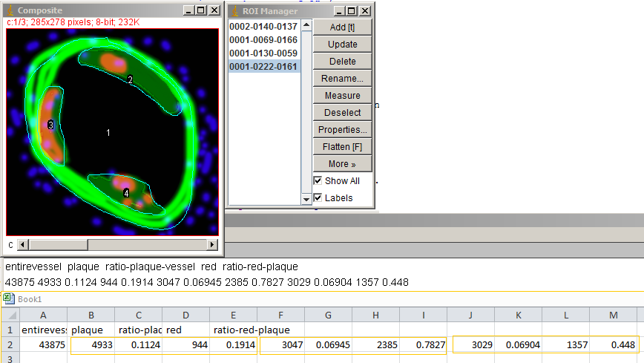Click the channel slider left arrow
This screenshot has width=644, height=363.
(23, 245)
